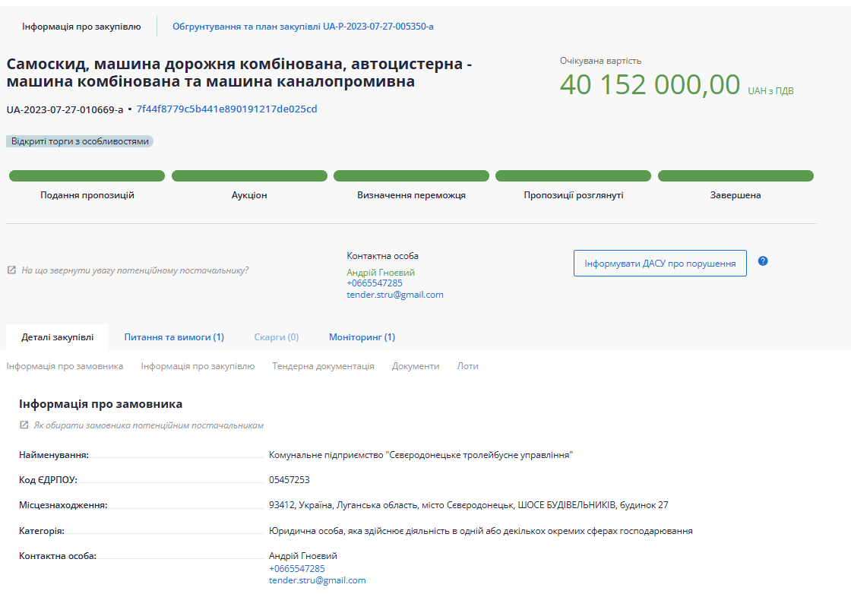
Task: Click external link icon near choosing customer hint
Action: pyautogui.click(x=24, y=425)
